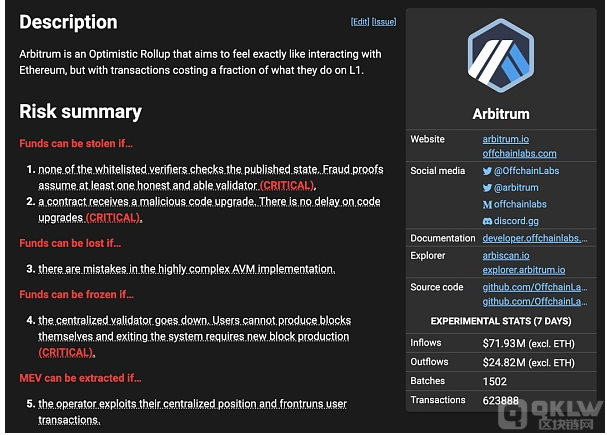This screenshot has height=435, width=607.
Task: Open the arbiscan.io explorer link
Action: pyautogui.click(x=506, y=255)
